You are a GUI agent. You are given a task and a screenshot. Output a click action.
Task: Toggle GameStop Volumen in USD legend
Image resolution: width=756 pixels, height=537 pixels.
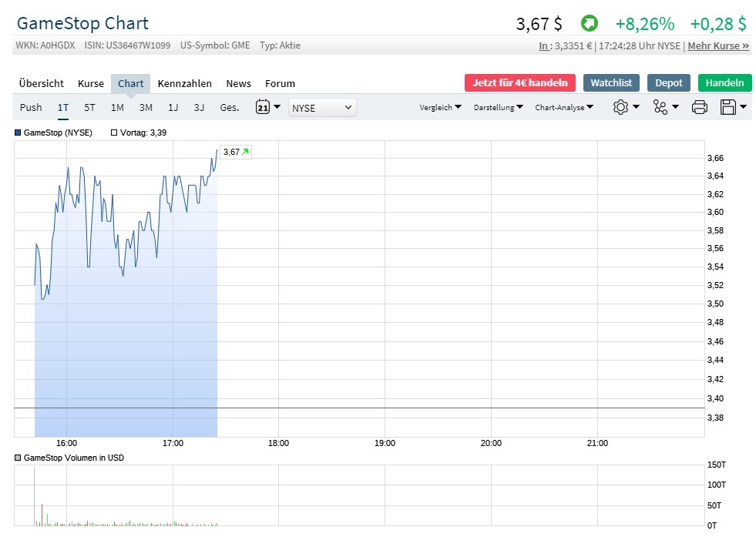tap(18, 458)
